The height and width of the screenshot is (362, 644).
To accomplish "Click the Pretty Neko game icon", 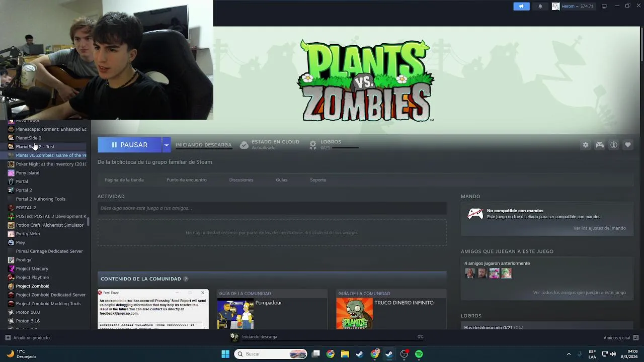I will 11,234.
